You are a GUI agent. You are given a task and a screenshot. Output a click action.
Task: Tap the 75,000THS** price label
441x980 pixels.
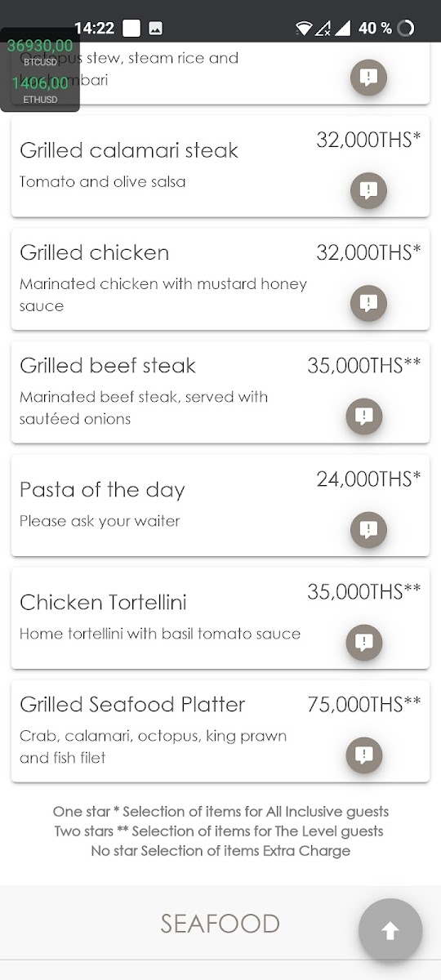click(x=364, y=704)
